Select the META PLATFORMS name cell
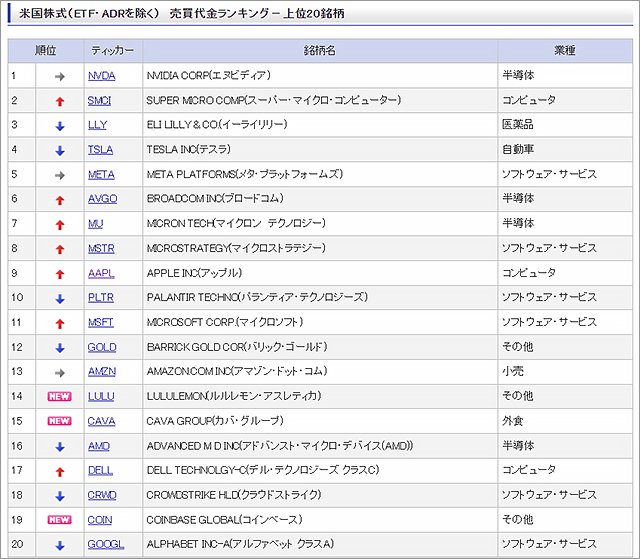 click(320, 174)
